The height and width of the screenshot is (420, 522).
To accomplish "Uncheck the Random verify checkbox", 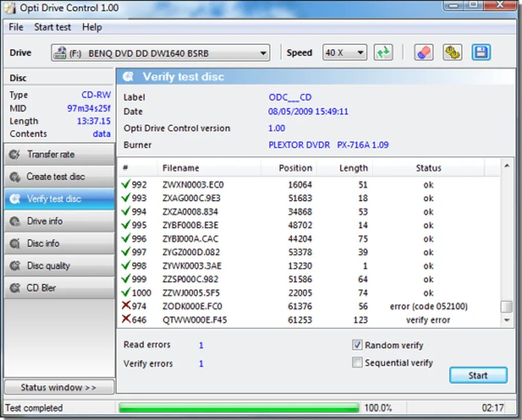I will (357, 345).
